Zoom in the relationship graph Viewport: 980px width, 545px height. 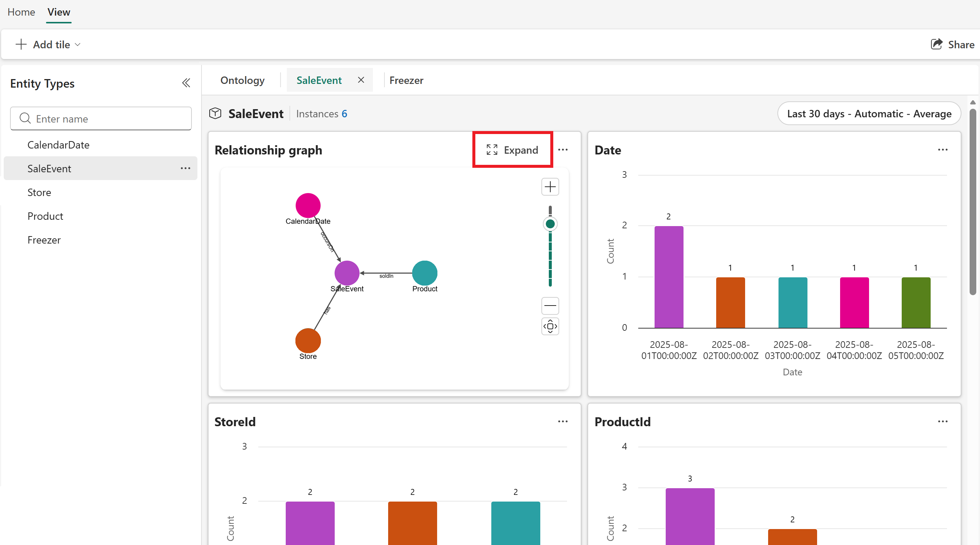tap(550, 187)
